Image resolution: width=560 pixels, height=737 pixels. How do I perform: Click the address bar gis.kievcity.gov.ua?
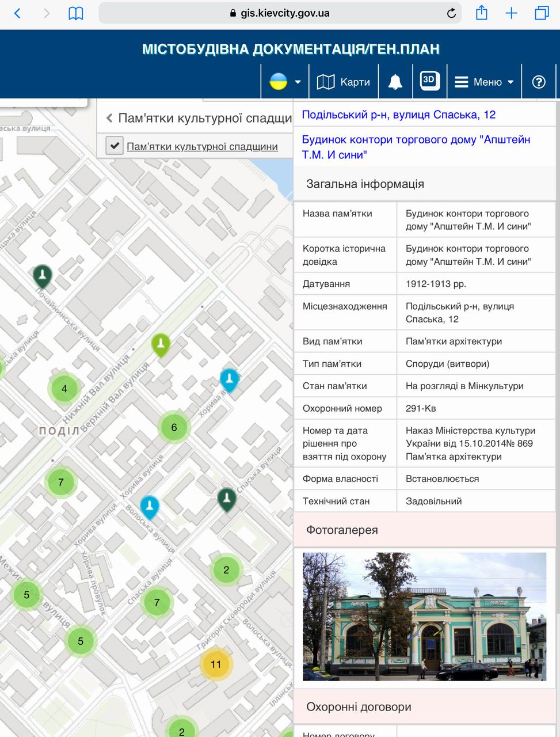pos(280,12)
